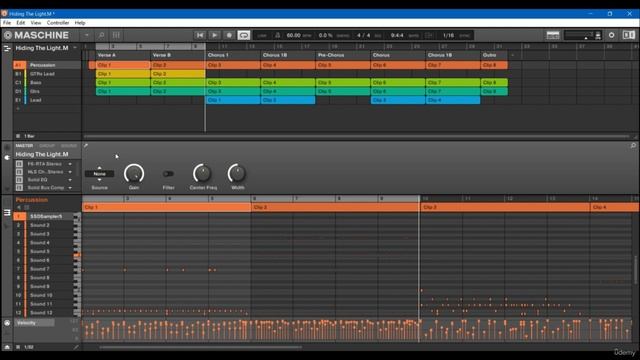Select the Bass group C1

click(x=47, y=82)
